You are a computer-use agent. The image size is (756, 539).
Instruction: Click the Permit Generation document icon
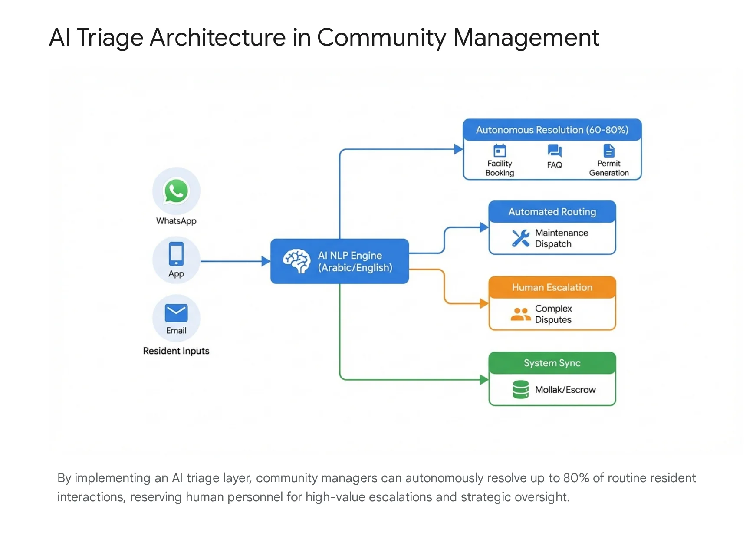609,151
